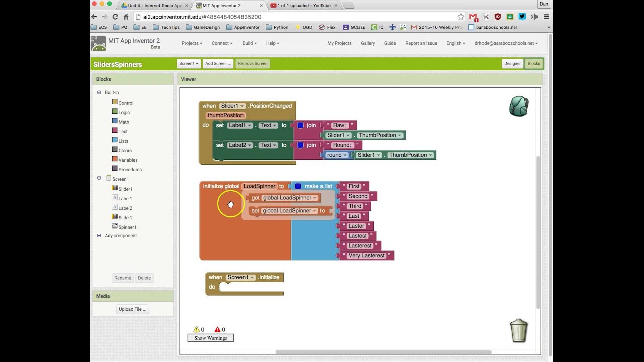Open the Gallery link

368,43
